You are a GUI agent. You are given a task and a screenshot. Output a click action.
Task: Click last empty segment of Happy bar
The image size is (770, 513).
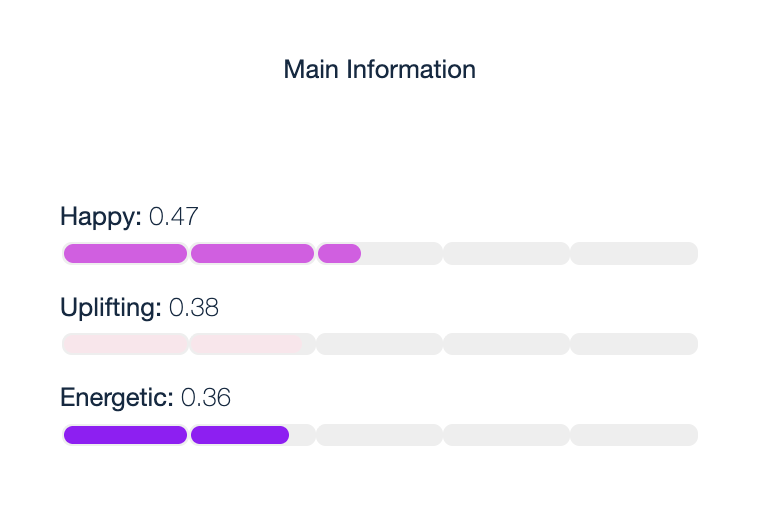pos(633,253)
